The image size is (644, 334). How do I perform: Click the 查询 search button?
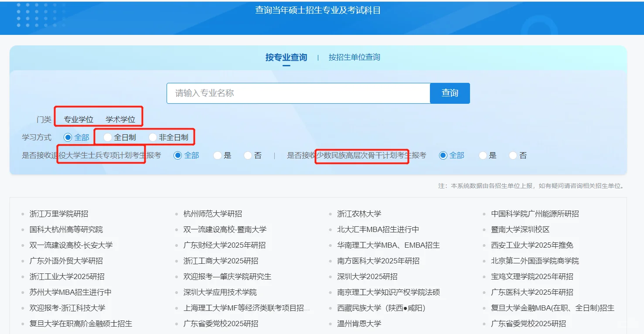450,93
